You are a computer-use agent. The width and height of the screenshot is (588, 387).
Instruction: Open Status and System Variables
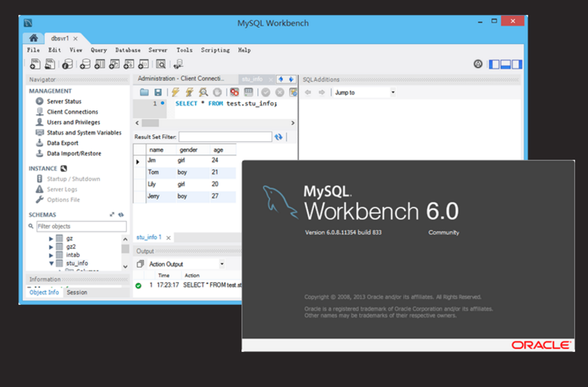tap(84, 132)
